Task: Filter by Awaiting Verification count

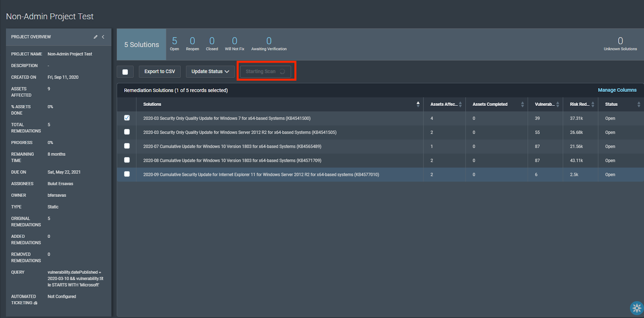Action: (x=269, y=44)
